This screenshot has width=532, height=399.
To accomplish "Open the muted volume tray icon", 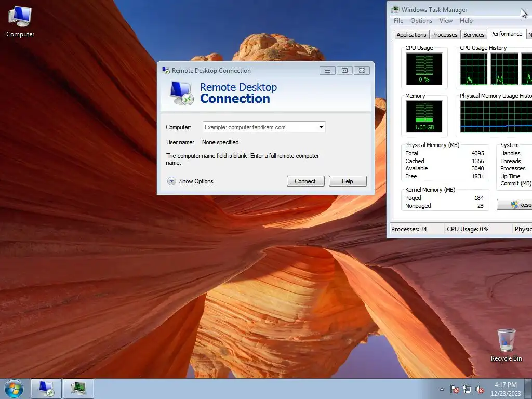I will (x=480, y=389).
